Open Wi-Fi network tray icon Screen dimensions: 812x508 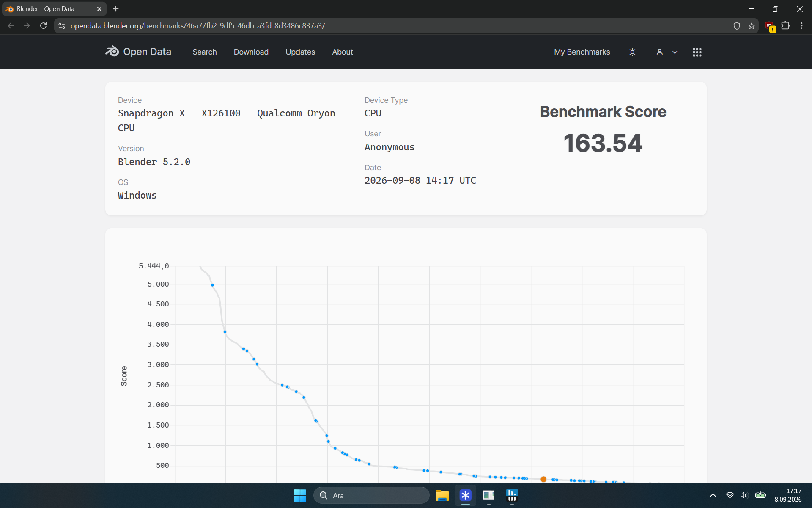[730, 495]
